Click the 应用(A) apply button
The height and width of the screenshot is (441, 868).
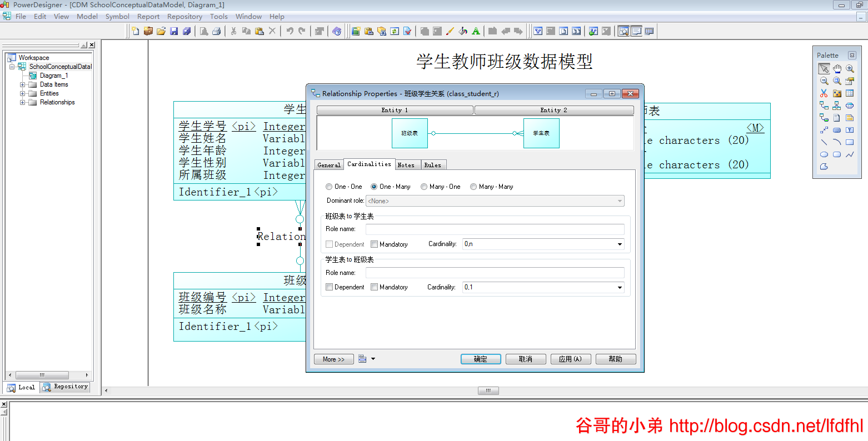[571, 359]
